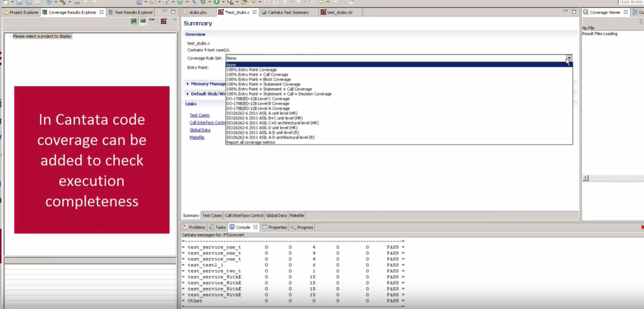
Task: Click the Quick Access search field
Action: (631, 2)
